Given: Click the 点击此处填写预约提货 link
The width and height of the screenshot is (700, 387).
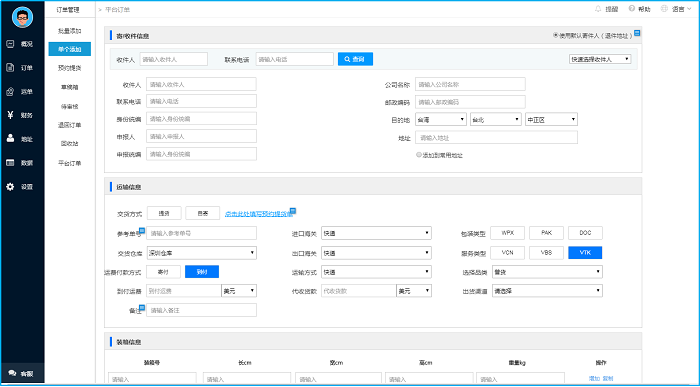Looking at the screenshot, I should point(258,214).
